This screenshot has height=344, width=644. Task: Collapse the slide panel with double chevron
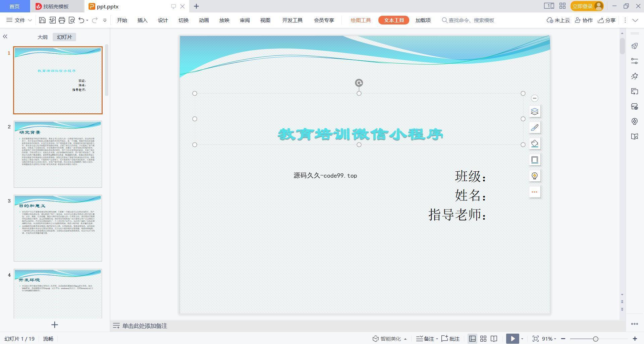coord(5,36)
